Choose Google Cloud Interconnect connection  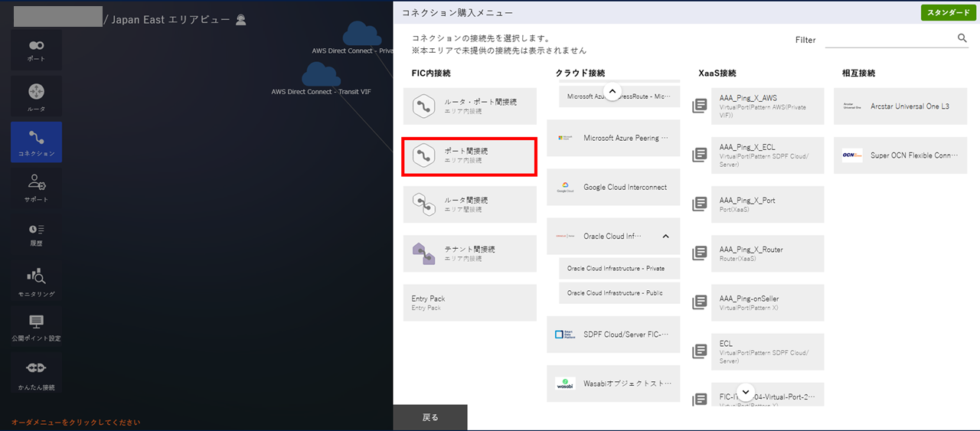coord(613,188)
